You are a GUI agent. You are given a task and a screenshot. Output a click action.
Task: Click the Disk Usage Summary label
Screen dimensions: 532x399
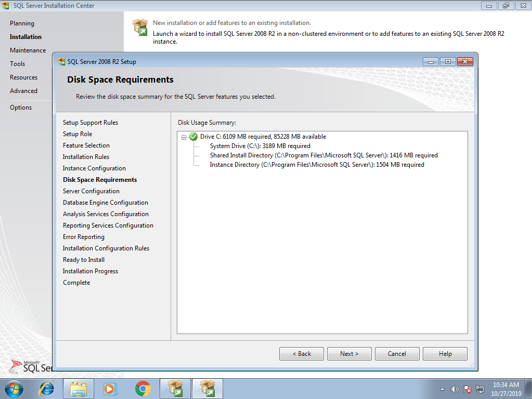coord(207,123)
